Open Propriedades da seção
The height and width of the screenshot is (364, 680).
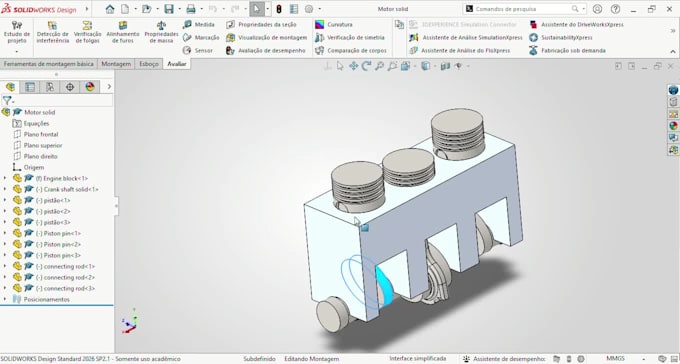pos(261,25)
